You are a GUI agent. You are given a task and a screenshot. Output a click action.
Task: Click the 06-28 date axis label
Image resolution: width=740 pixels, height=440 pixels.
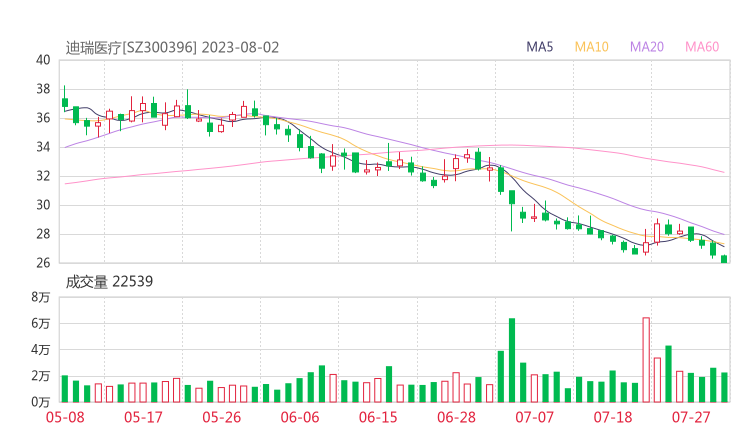pos(456,417)
